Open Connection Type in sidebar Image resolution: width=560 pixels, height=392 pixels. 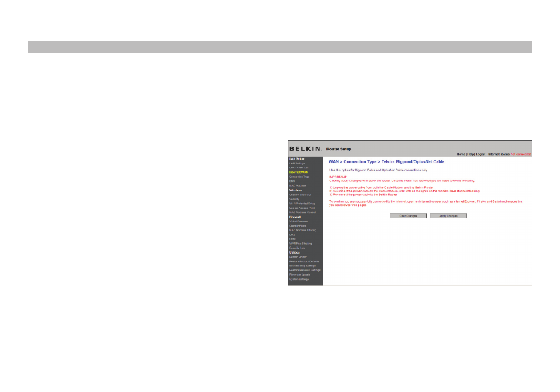(299, 177)
